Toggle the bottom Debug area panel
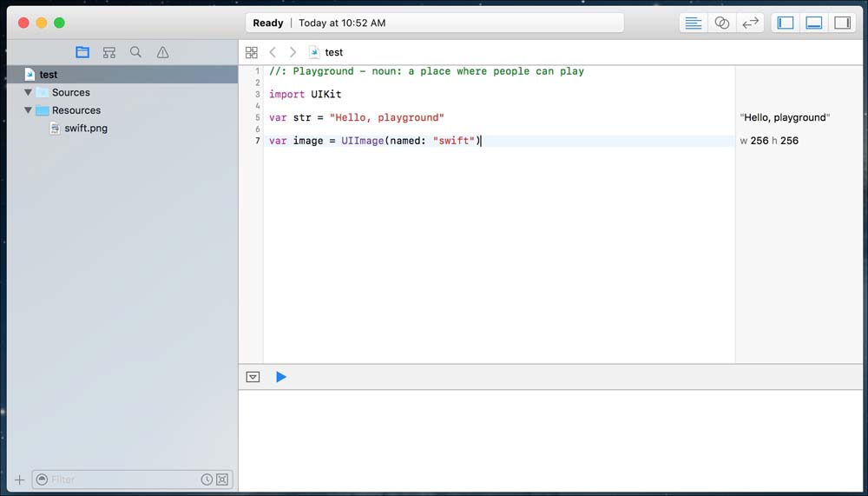 click(x=814, y=23)
